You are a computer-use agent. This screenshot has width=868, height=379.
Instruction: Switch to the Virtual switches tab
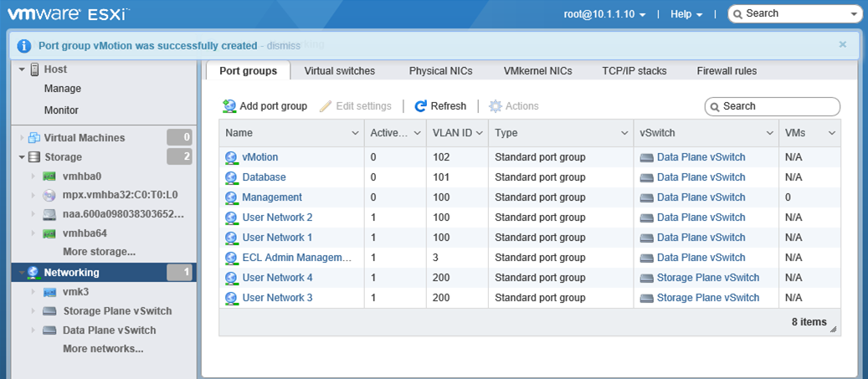pyautogui.click(x=339, y=71)
